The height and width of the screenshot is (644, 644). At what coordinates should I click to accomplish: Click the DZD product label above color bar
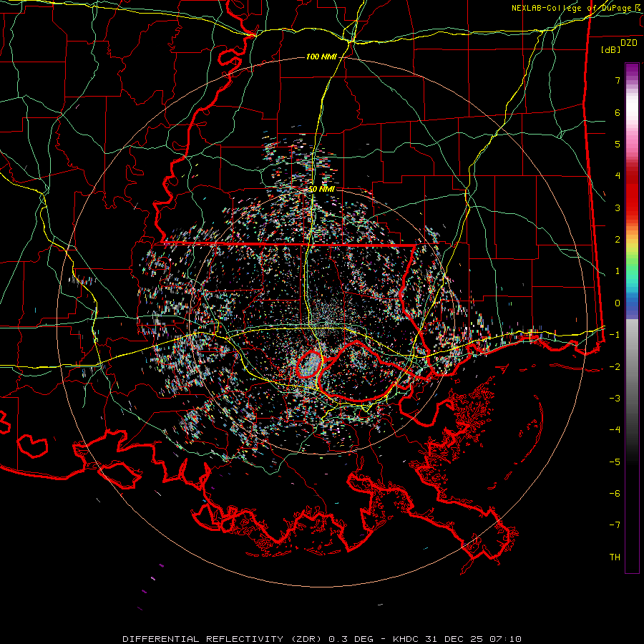629,43
